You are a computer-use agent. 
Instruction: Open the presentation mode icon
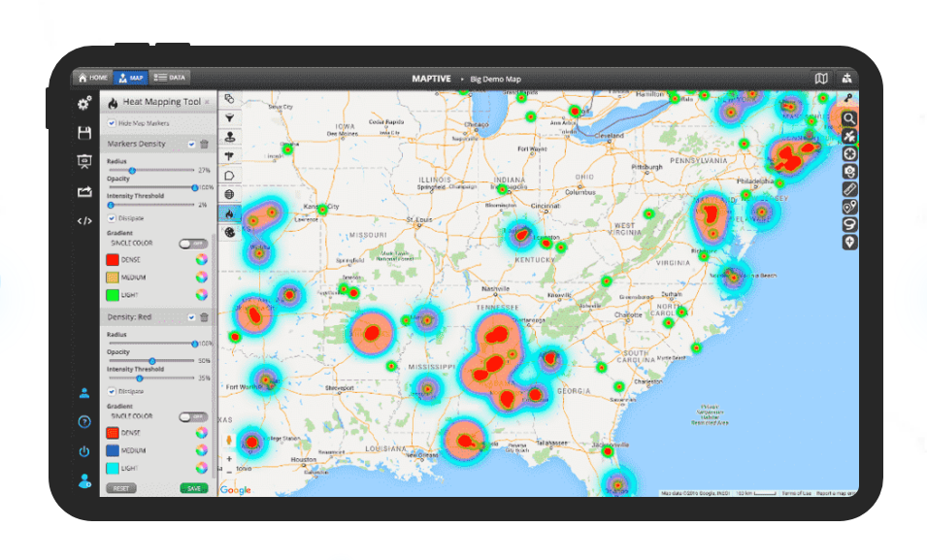84,161
